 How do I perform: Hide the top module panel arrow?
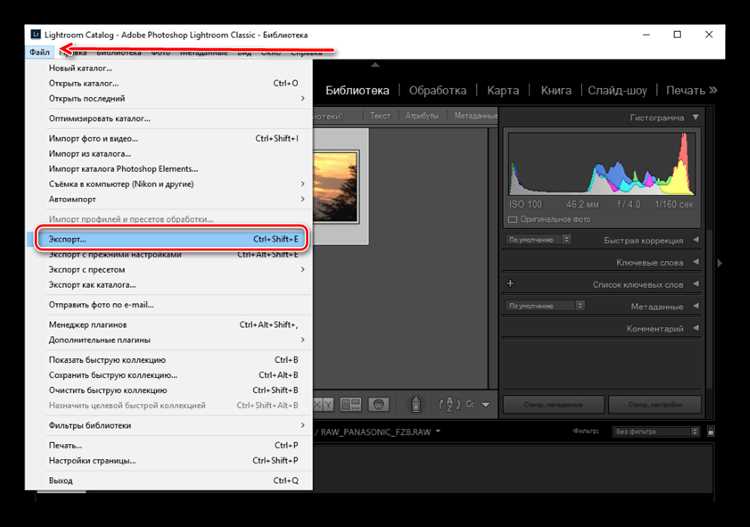375,65
